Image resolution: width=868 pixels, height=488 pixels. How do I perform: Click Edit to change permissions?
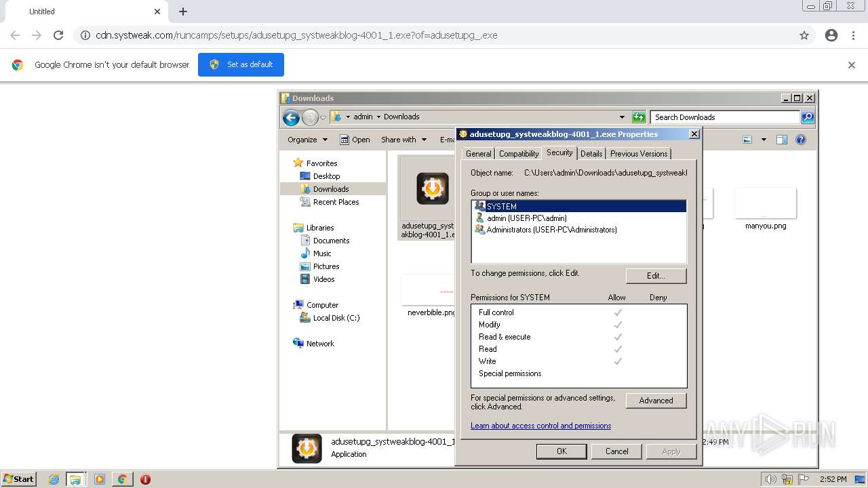[x=656, y=276]
